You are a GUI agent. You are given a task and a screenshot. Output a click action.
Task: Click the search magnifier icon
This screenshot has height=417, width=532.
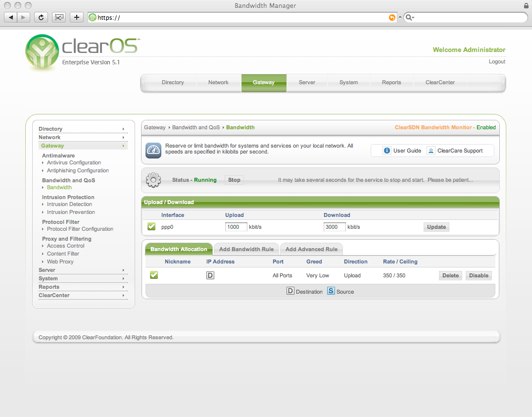(410, 18)
